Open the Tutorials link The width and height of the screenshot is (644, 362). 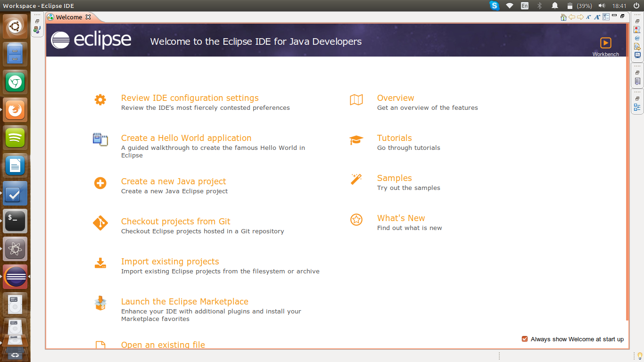click(395, 138)
